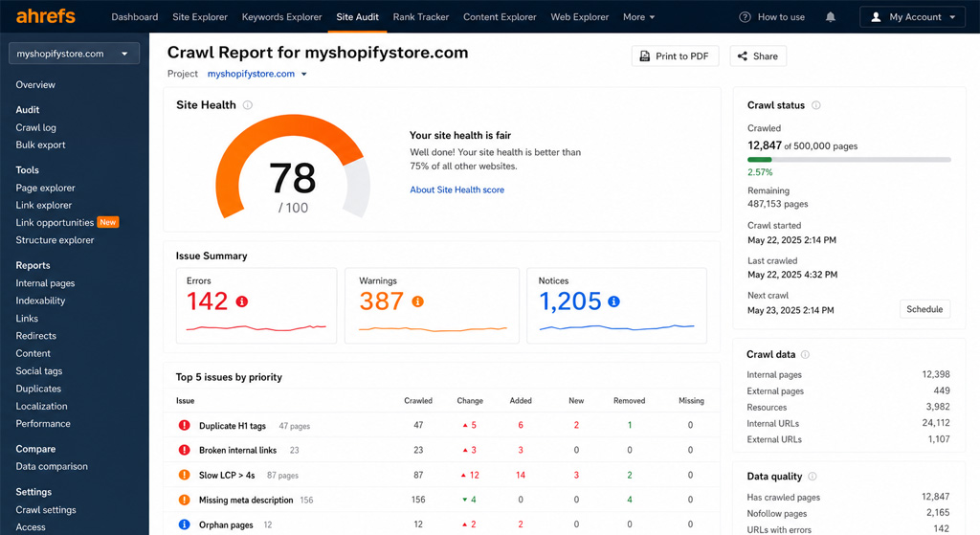Image resolution: width=980 pixels, height=535 pixels.
Task: Click the 387 warnings count
Action: click(x=381, y=301)
